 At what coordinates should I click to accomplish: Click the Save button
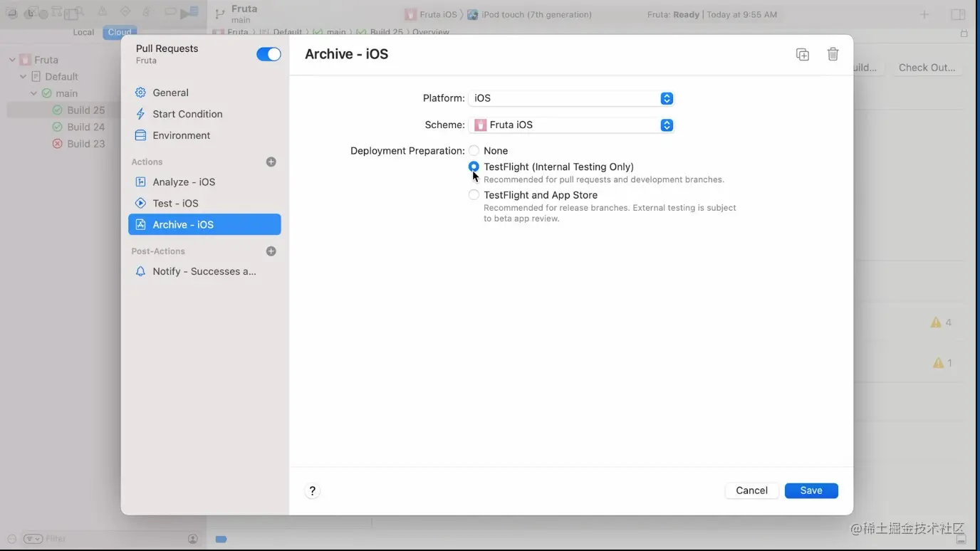click(x=811, y=490)
